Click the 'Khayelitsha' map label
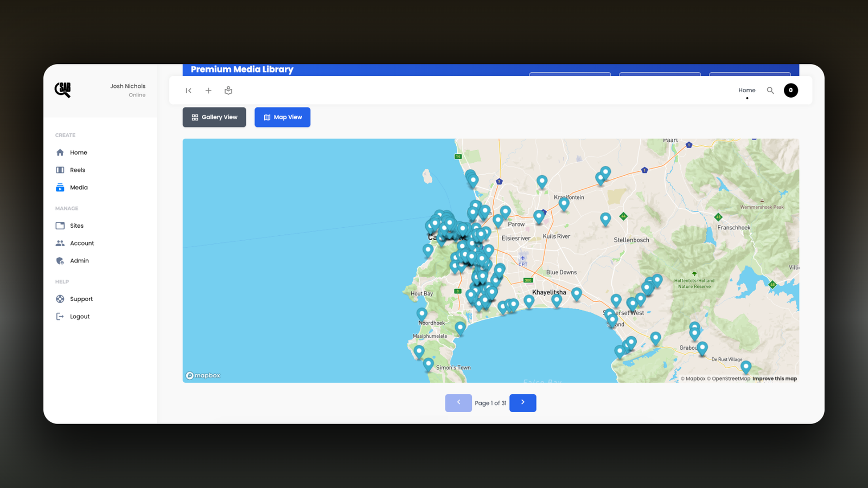The image size is (868, 488). tap(549, 292)
